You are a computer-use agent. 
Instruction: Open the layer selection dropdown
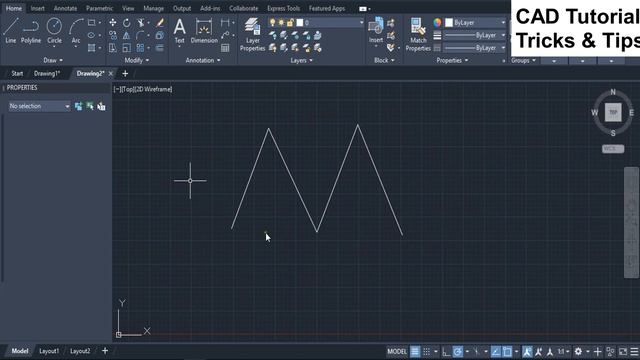point(361,22)
